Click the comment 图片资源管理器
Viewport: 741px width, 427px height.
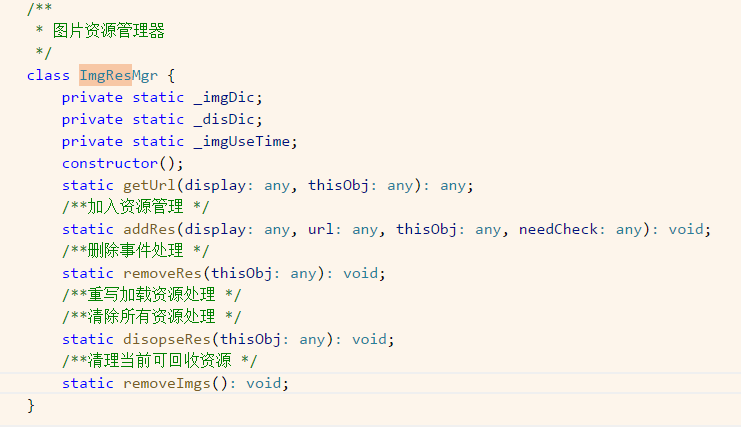point(109,31)
